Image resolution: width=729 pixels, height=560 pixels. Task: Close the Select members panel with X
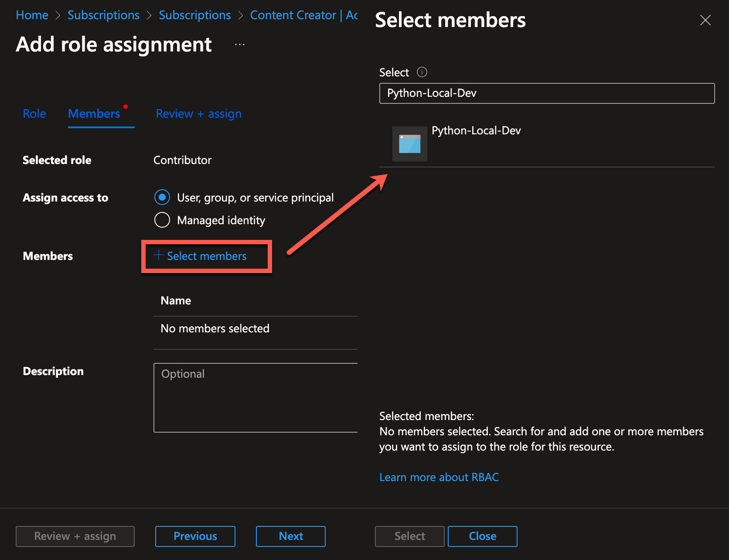(x=705, y=20)
